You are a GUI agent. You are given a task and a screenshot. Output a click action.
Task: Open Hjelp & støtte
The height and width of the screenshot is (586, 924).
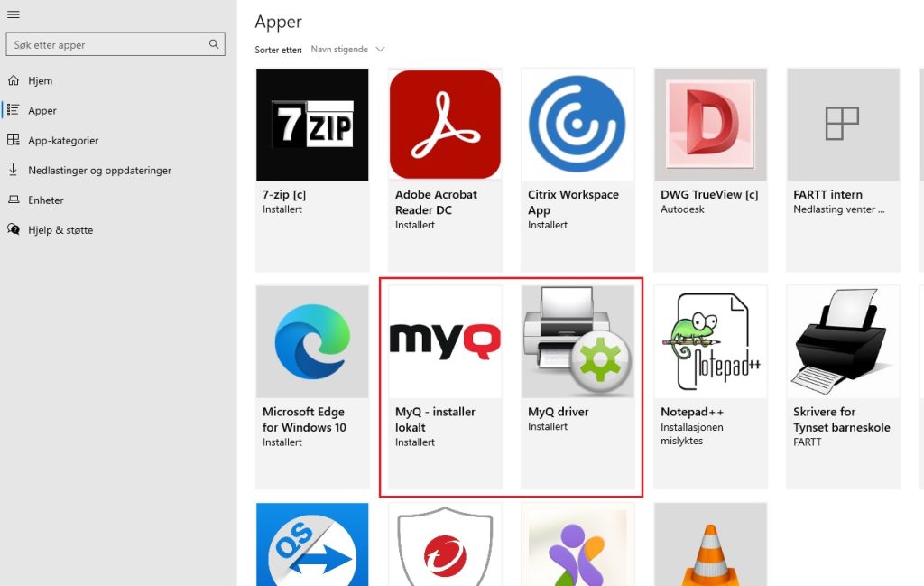[60, 230]
